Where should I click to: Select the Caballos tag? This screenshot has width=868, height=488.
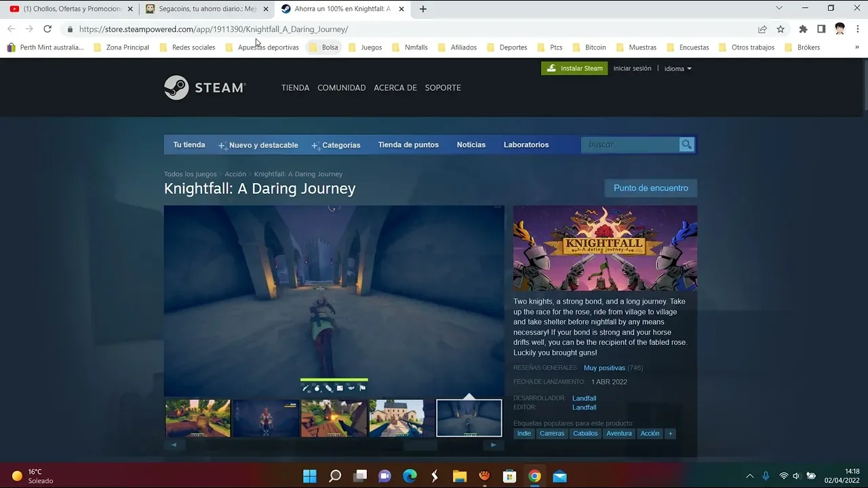pyautogui.click(x=586, y=434)
